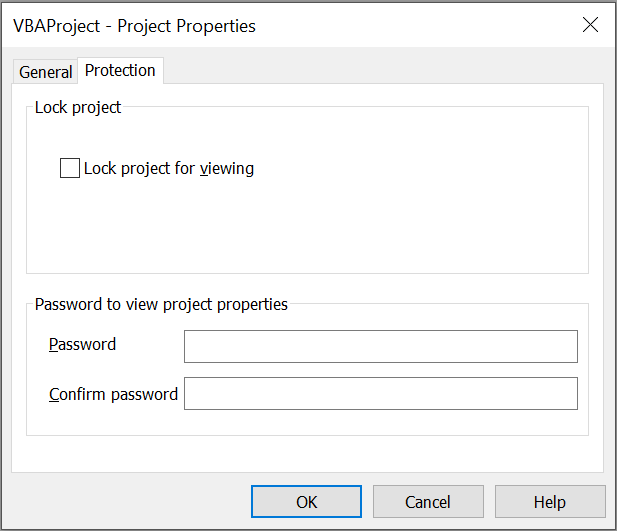Click the gap between the two group boxes
Screen dimensions: 617x531
[x=300, y=288]
